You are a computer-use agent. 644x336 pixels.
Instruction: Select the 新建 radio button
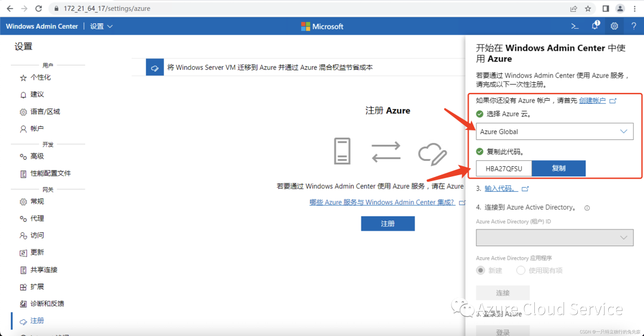tap(481, 270)
